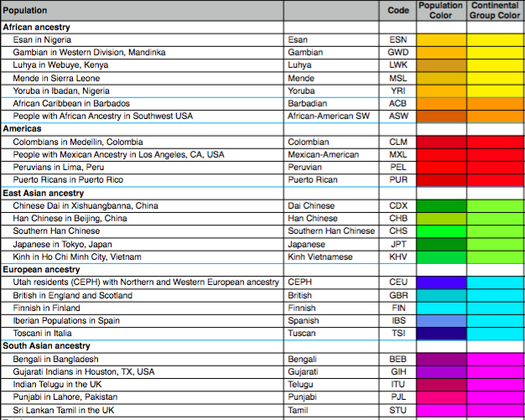Click the YRI code cell
Image resolution: width=525 pixels, height=420 pixels.
tap(398, 91)
